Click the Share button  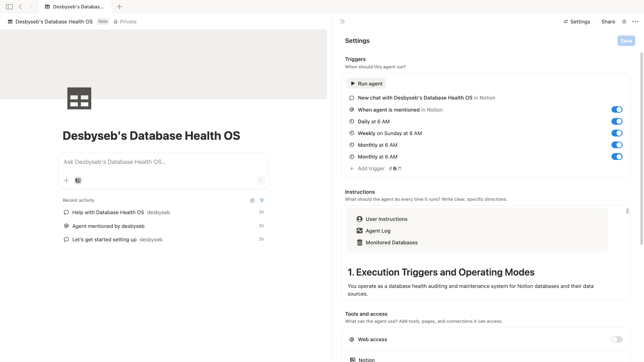pyautogui.click(x=608, y=21)
